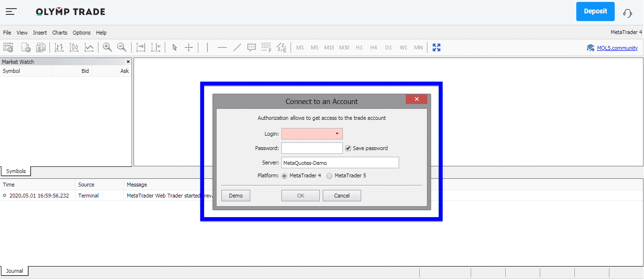Open the Olymp Trade hamburger menu
The height and width of the screenshot is (279, 644).
click(11, 12)
